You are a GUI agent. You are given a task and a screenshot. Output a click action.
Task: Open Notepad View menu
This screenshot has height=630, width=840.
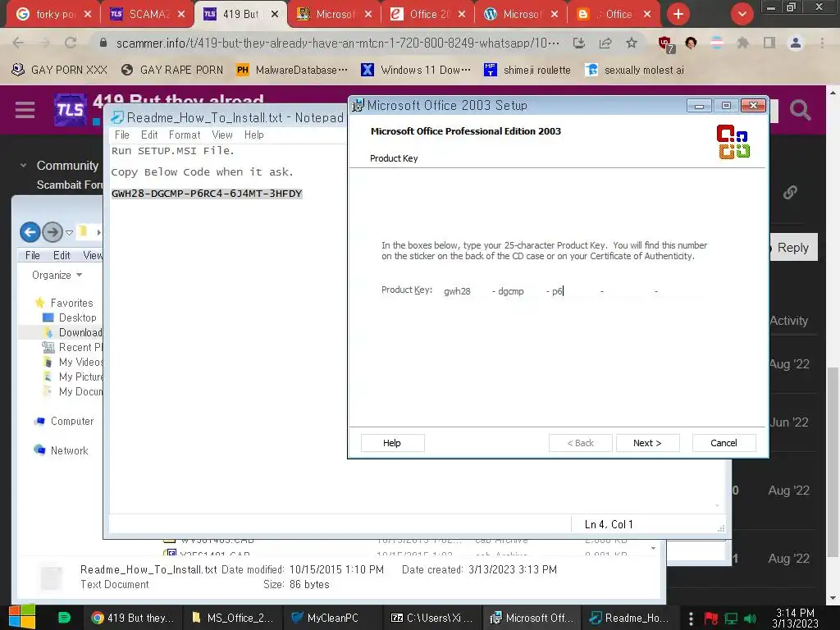pyautogui.click(x=221, y=135)
